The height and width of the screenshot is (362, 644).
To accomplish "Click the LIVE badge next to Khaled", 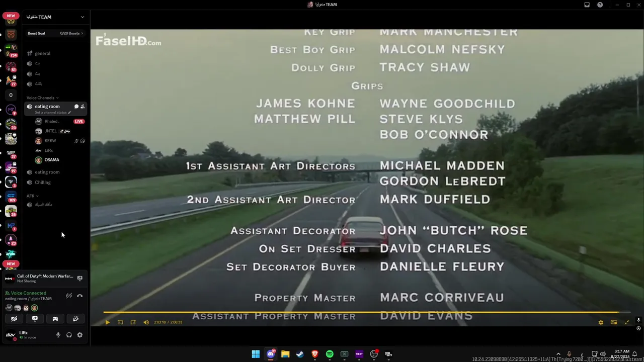I will (79, 121).
